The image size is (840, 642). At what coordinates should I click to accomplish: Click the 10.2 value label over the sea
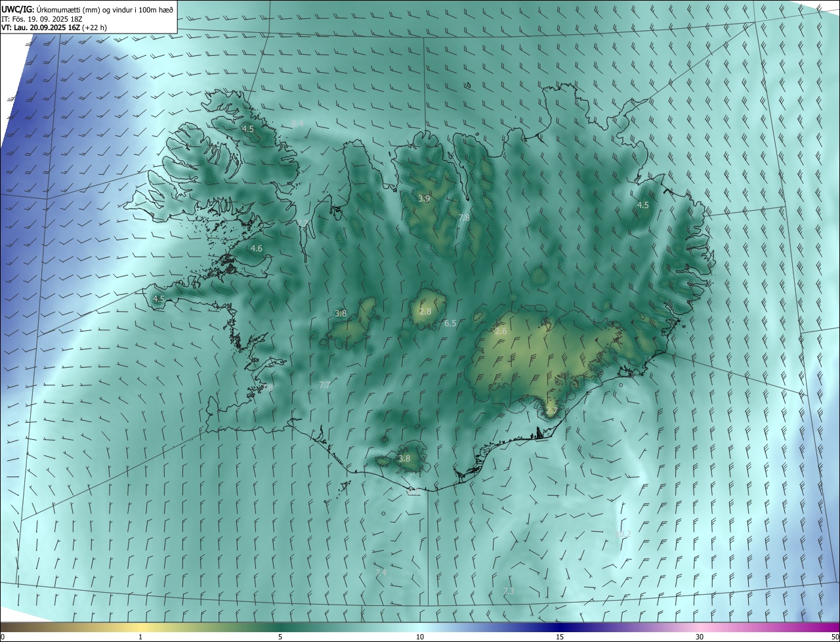623,534
